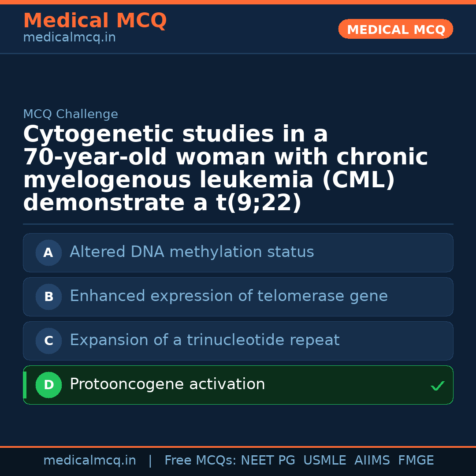Select the 'Altered DNA methylation status' answer text
The width and height of the screenshot is (476, 476).
(192, 252)
